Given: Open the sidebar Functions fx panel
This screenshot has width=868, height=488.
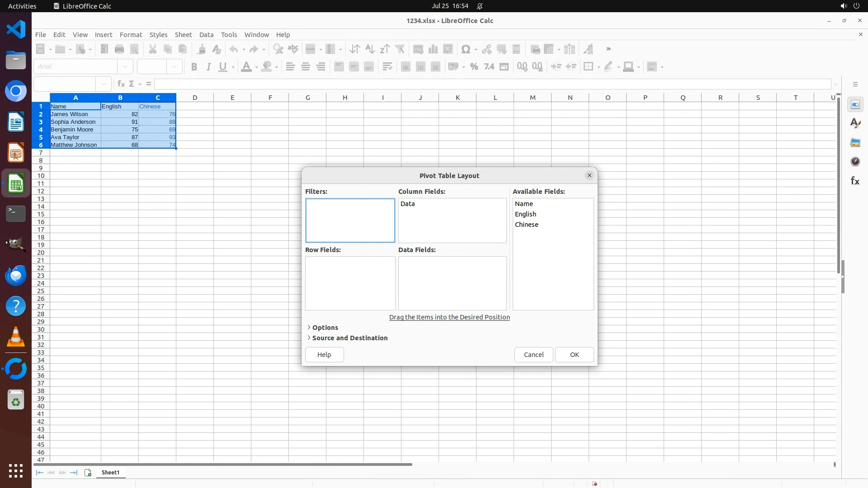Looking at the screenshot, I should tap(855, 181).
